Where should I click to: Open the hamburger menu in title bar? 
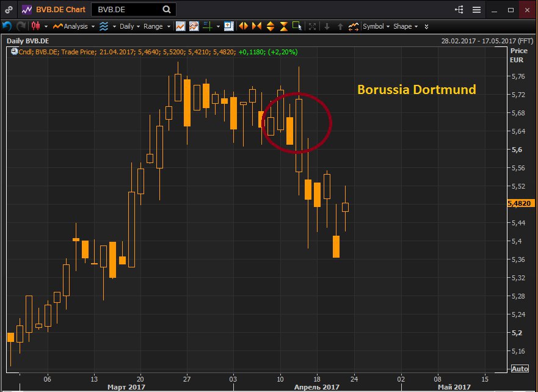[476, 10]
